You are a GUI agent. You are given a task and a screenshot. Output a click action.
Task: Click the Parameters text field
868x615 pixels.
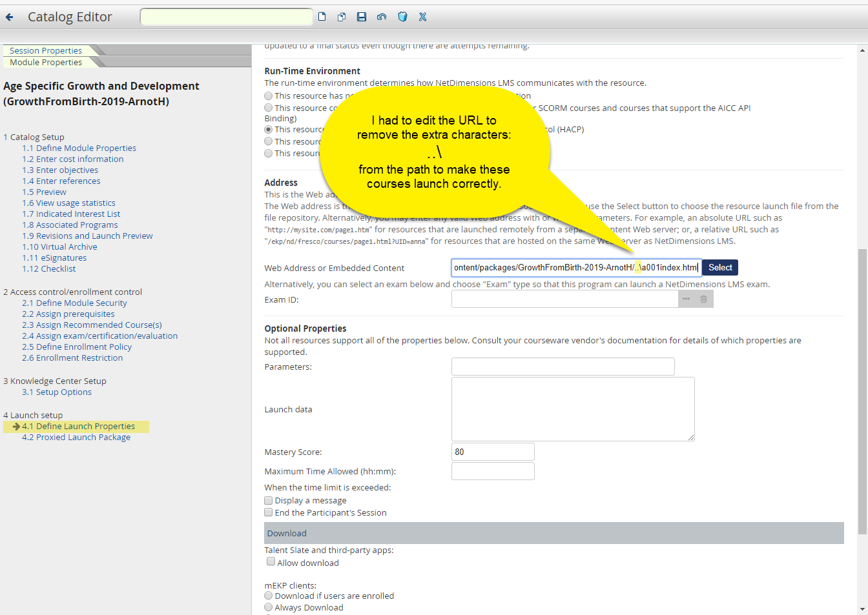(563, 367)
